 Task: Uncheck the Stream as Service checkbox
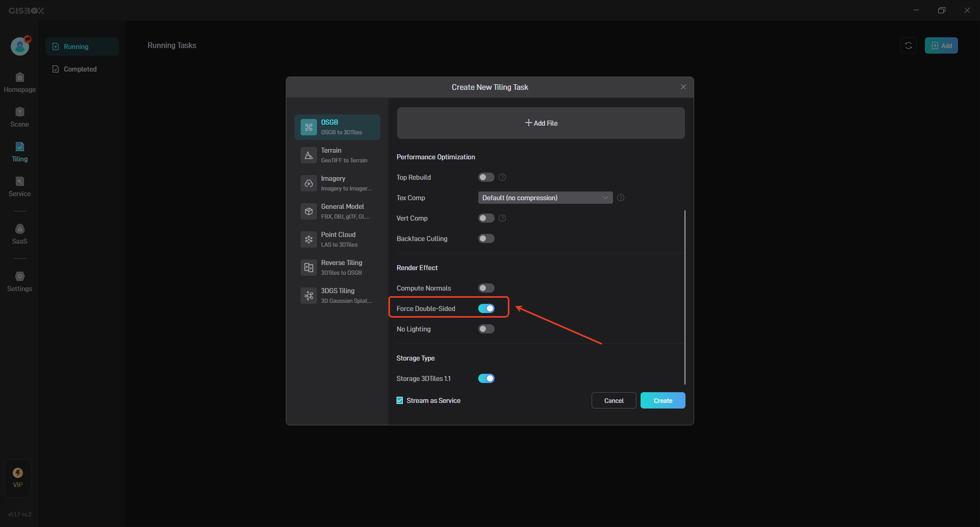pyautogui.click(x=400, y=400)
